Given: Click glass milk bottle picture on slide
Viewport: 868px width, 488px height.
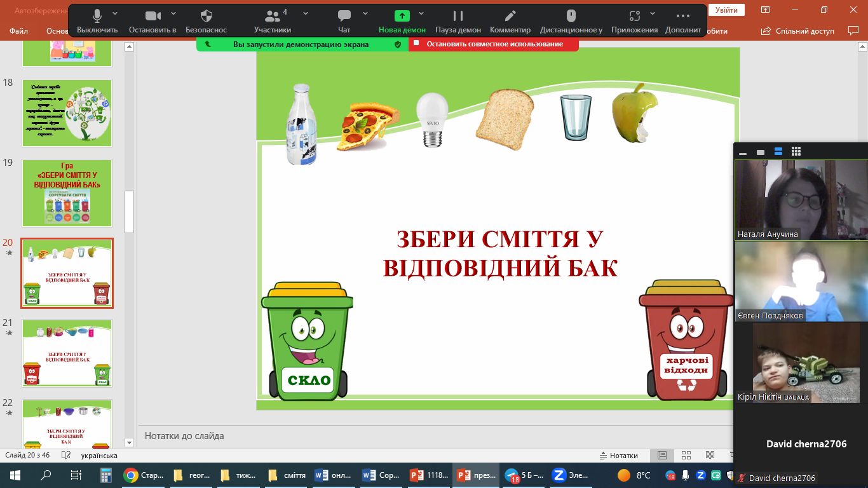Looking at the screenshot, I should point(301,125).
